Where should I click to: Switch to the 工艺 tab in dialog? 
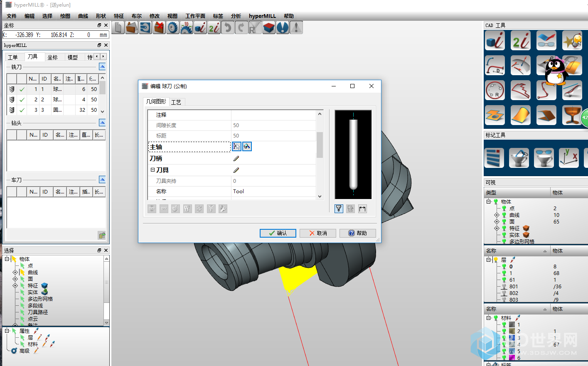pyautogui.click(x=176, y=102)
